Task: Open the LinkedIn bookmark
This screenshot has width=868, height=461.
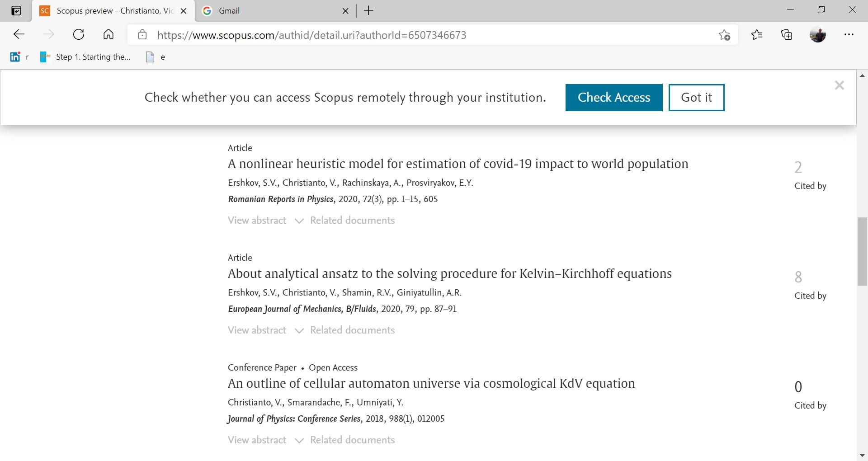Action: tap(15, 57)
